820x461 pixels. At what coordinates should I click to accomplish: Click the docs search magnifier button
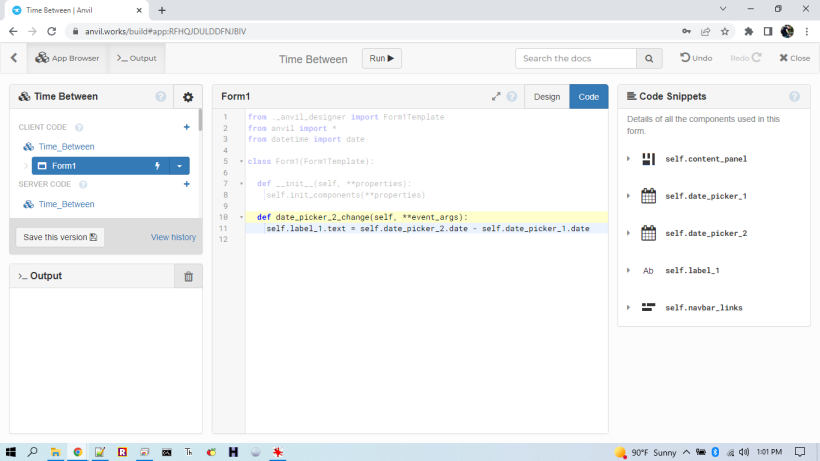click(650, 58)
